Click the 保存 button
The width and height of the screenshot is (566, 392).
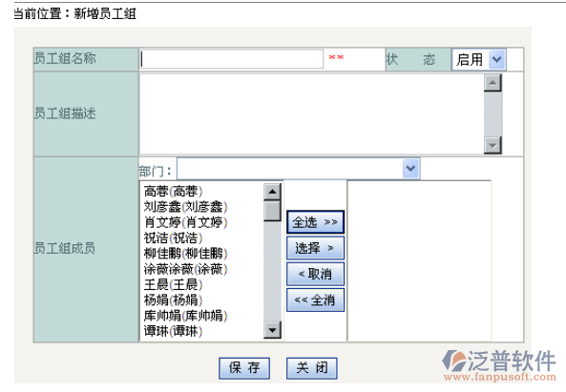point(244,368)
